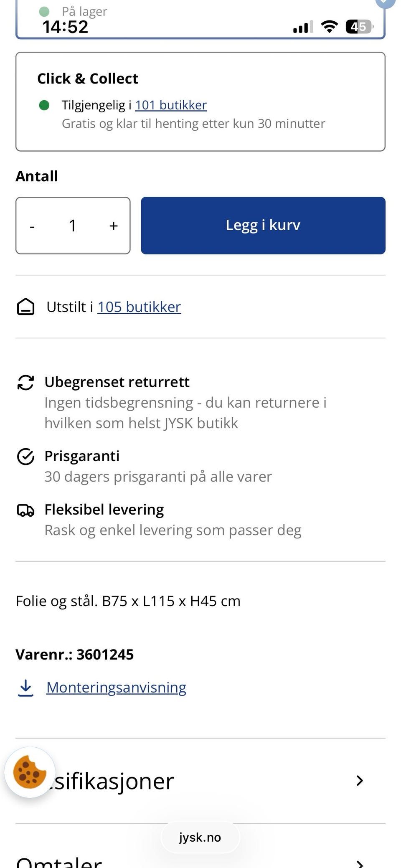This screenshot has width=401, height=868.
Task: Add product with Legg i kurv
Action: (x=263, y=226)
